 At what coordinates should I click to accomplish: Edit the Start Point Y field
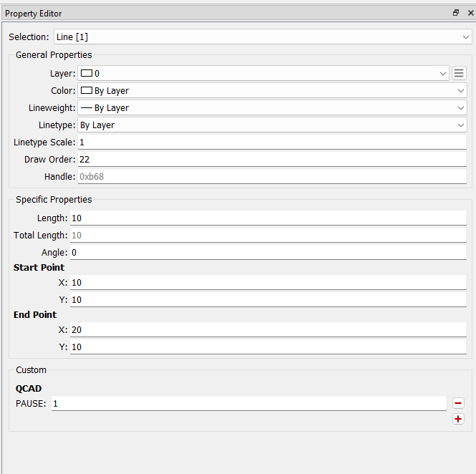[268, 299]
